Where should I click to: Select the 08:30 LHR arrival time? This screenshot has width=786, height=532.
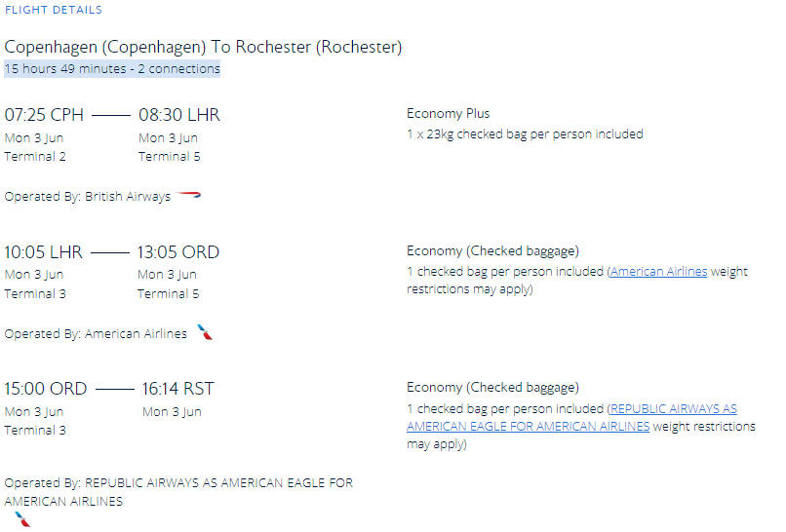(179, 115)
